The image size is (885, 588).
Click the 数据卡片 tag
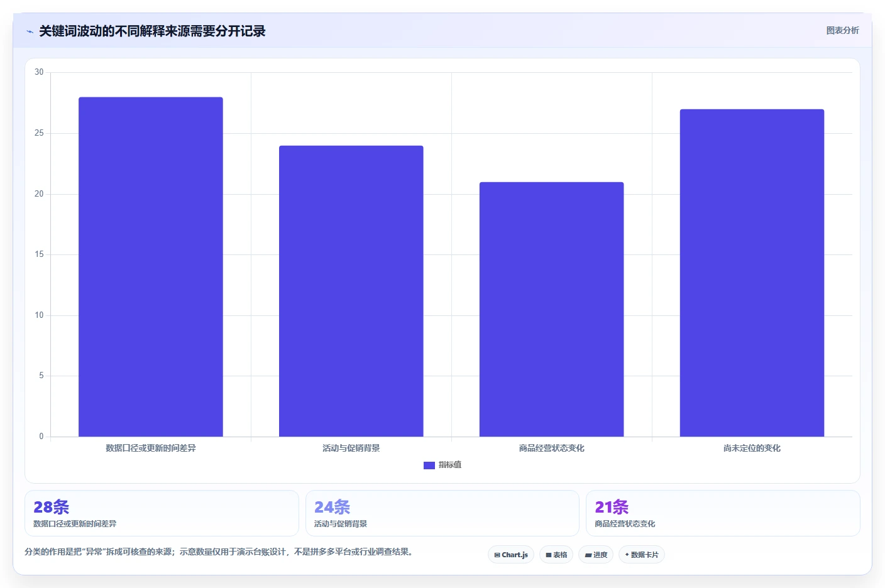[642, 555]
